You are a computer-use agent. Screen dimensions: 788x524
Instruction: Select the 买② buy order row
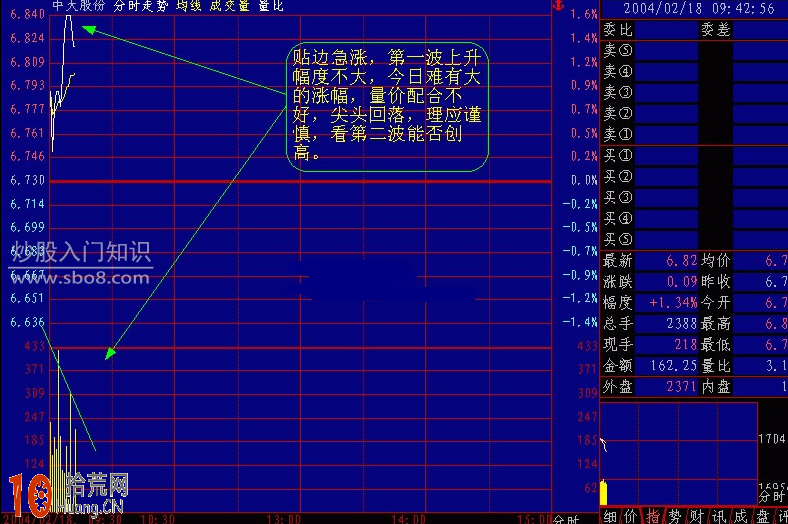(694, 177)
